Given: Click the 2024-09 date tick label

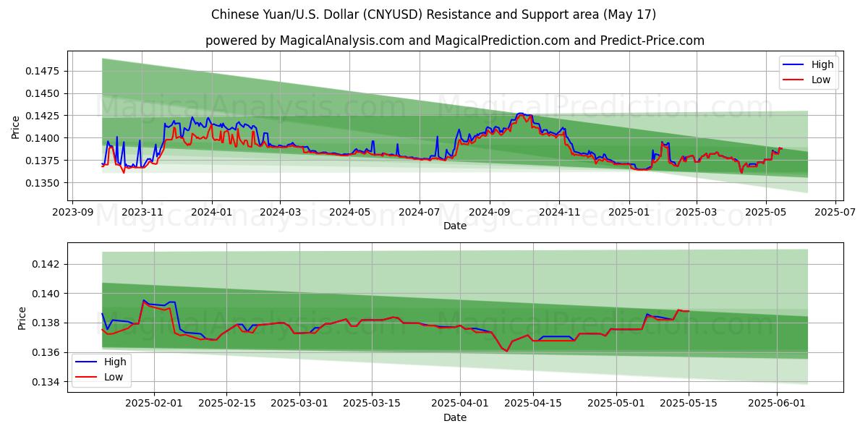Looking at the screenshot, I should [x=490, y=213].
